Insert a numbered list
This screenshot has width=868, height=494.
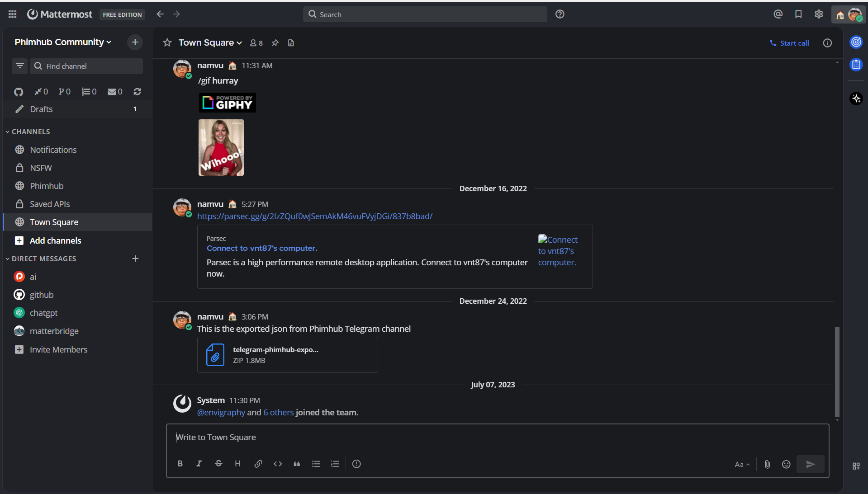coord(335,464)
